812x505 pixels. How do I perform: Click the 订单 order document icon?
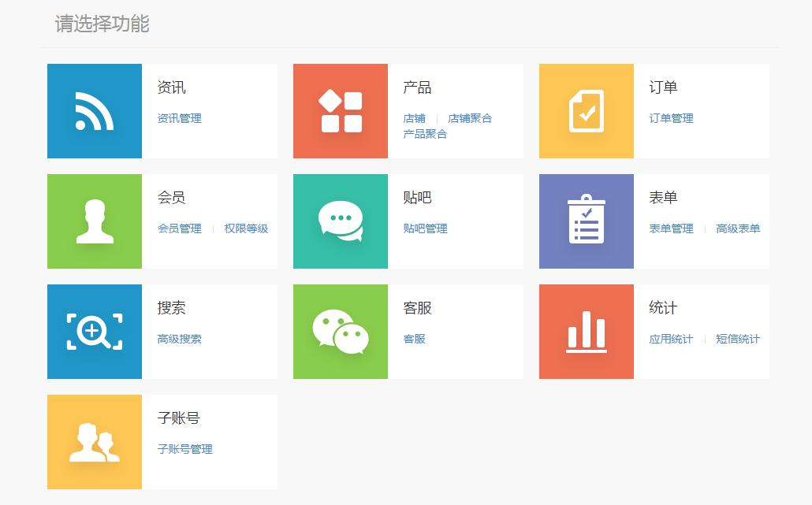586,110
